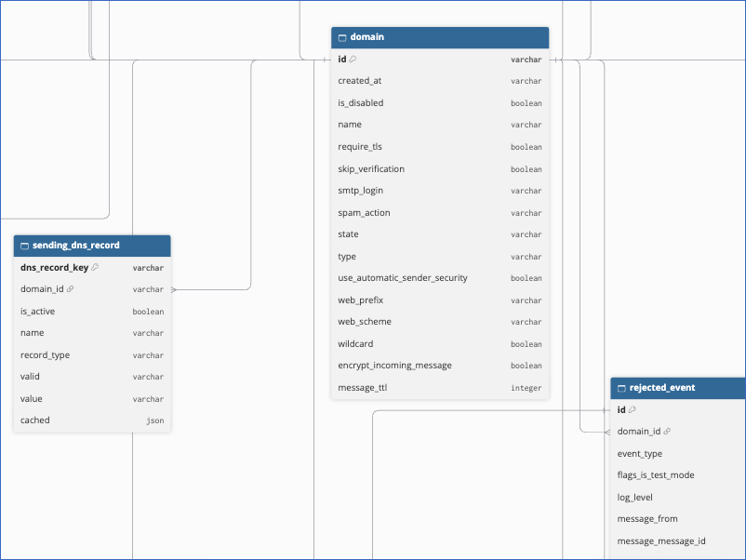Click the smtp_login field

[440, 191]
